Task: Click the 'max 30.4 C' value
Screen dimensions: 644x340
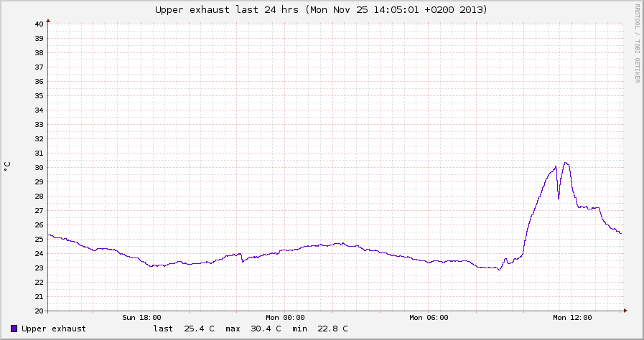Action: [253, 329]
